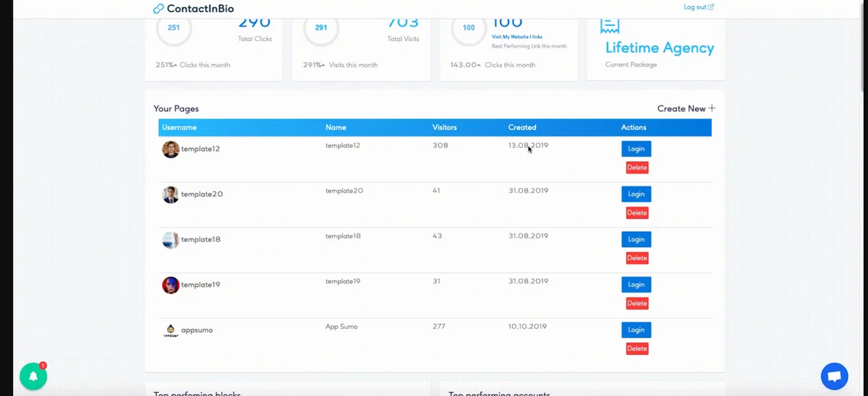Viewport: 868px width, 396px height.
Task: Click the 251 clicks progress circle
Action: [174, 28]
